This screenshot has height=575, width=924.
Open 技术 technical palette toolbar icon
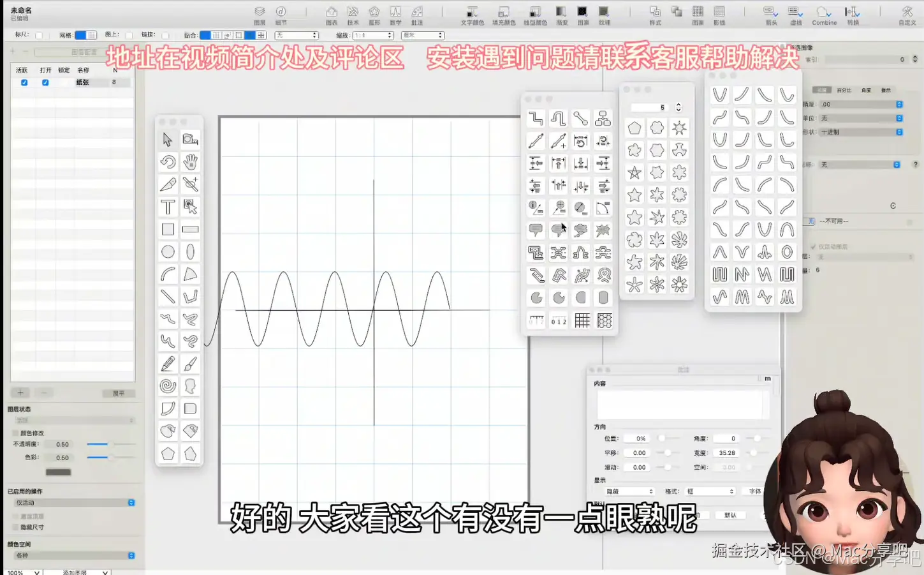click(353, 15)
